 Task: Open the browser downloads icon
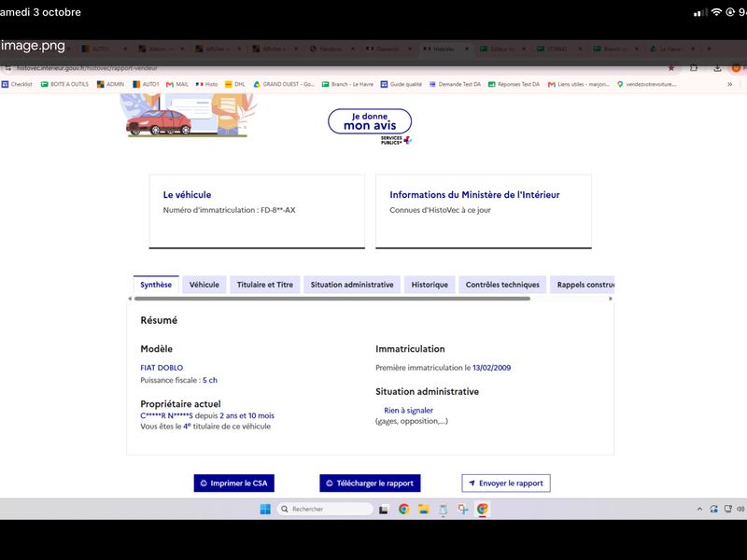pos(717,68)
